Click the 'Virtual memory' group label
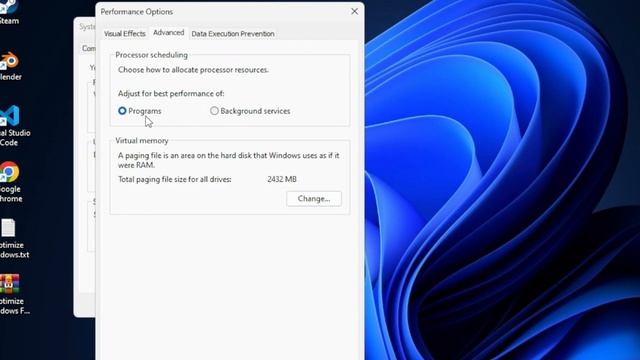Image resolution: width=640 pixels, height=360 pixels. [x=142, y=140]
